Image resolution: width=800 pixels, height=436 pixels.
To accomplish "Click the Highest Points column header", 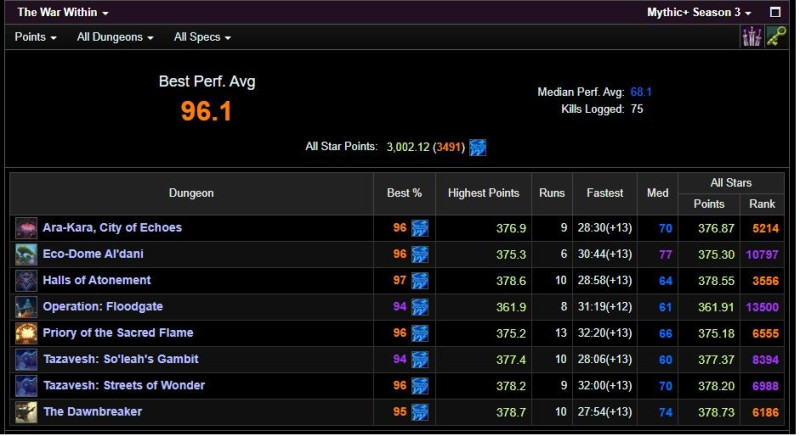I will [x=483, y=193].
